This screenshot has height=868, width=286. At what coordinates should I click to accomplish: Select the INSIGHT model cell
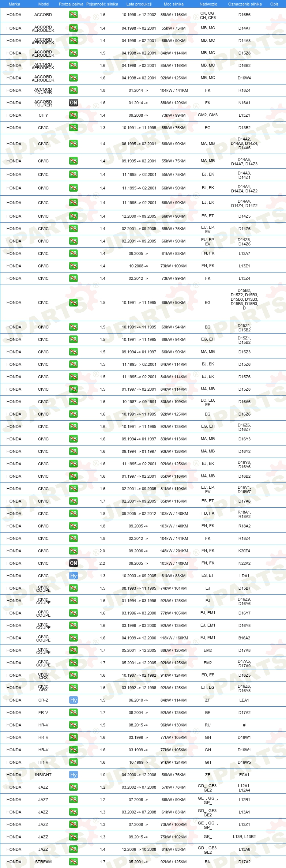[x=43, y=775]
